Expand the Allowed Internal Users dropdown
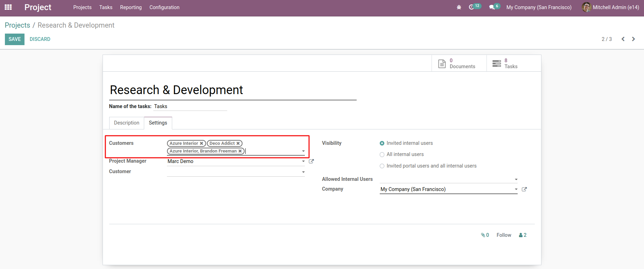The image size is (644, 269). pos(516,179)
